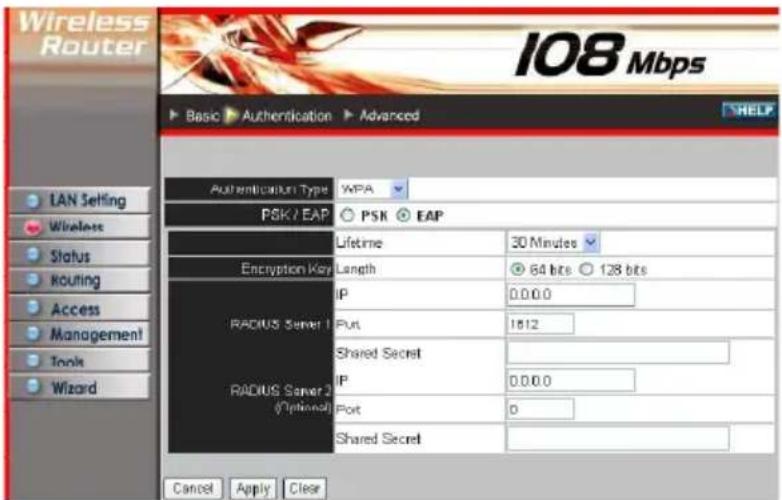Click the RADIUS Server 1 Port field
This screenshot has width=782, height=500.
click(541, 325)
